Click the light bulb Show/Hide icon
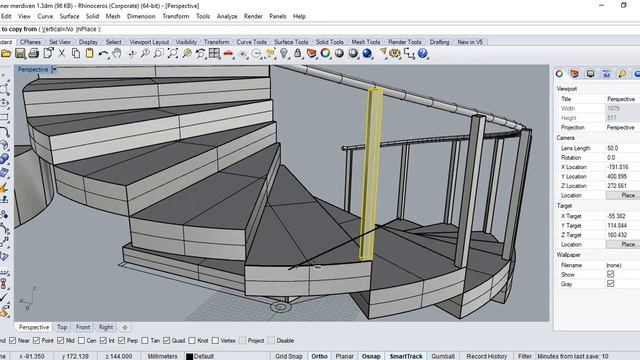This screenshot has height=360, width=640. 284,53
